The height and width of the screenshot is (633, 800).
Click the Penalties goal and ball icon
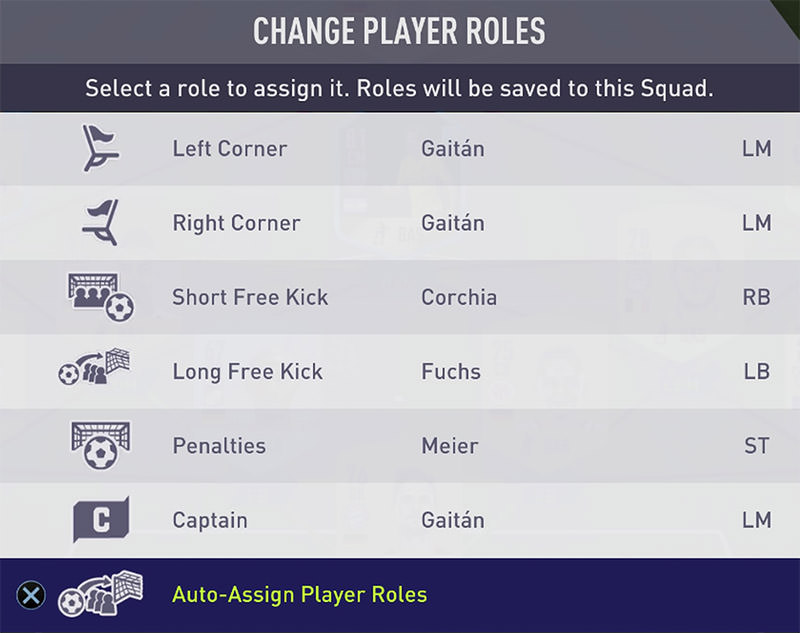pyautogui.click(x=100, y=445)
